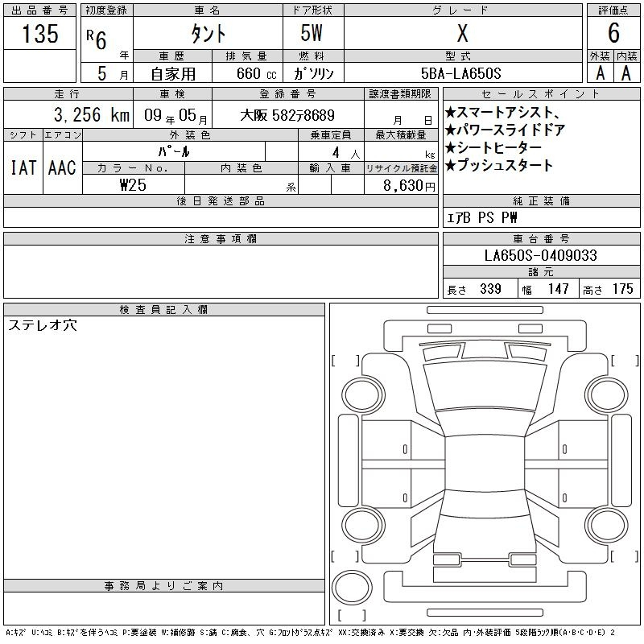Click the lot number 135
Image resolution: width=644 pixels, height=644 pixels.
pyautogui.click(x=39, y=34)
